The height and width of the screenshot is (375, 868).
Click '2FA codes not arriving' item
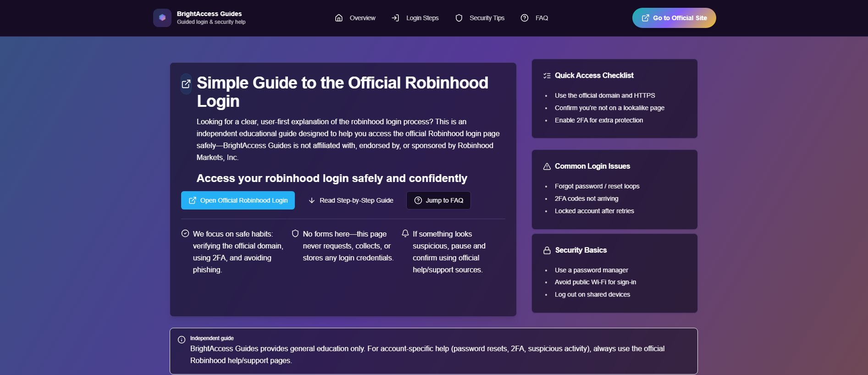coord(586,199)
